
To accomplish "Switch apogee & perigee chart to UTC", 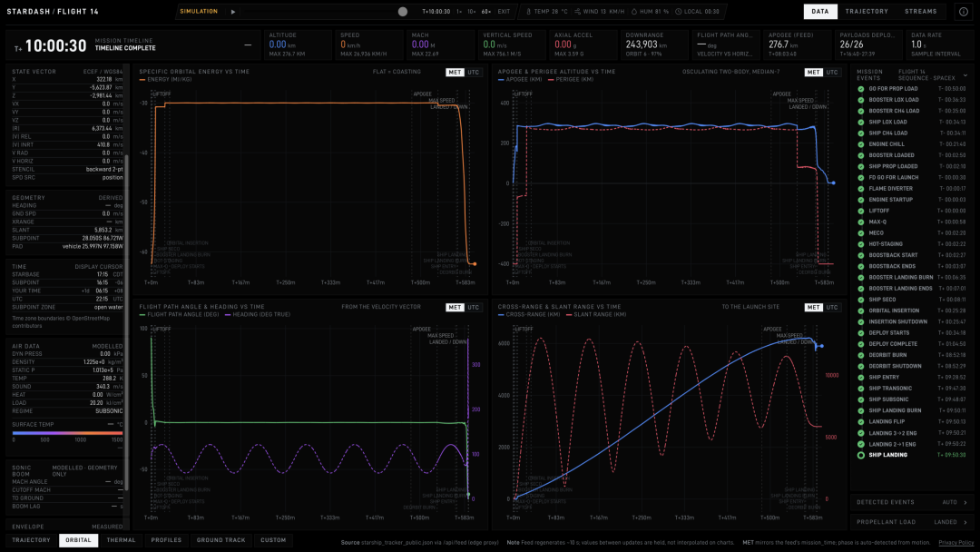I will [x=832, y=73].
